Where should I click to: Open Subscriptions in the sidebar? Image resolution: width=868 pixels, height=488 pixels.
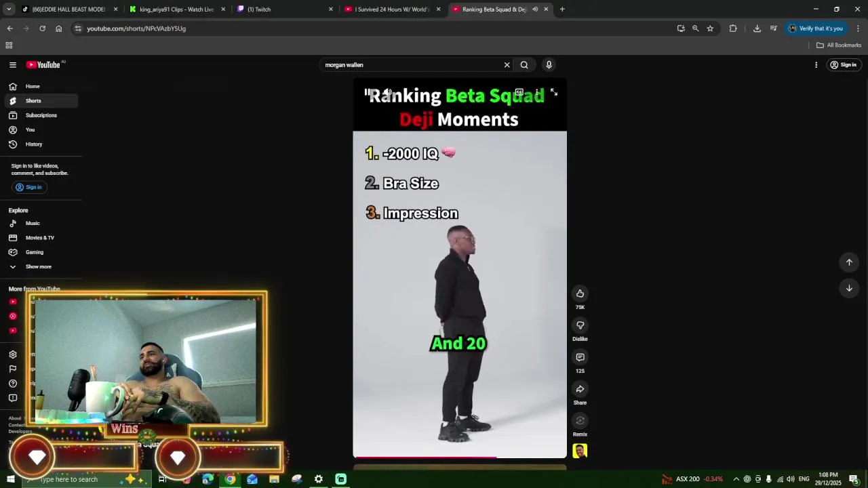(x=41, y=115)
